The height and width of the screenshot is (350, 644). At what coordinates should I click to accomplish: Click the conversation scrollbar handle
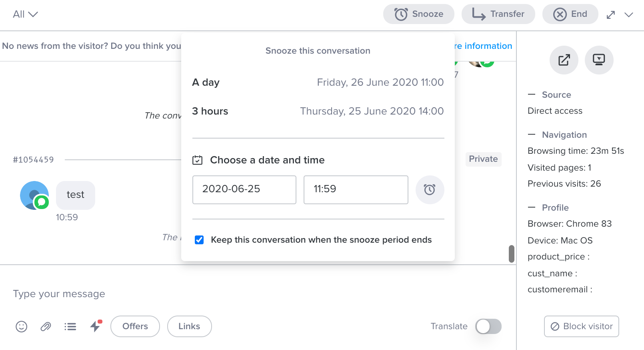511,254
